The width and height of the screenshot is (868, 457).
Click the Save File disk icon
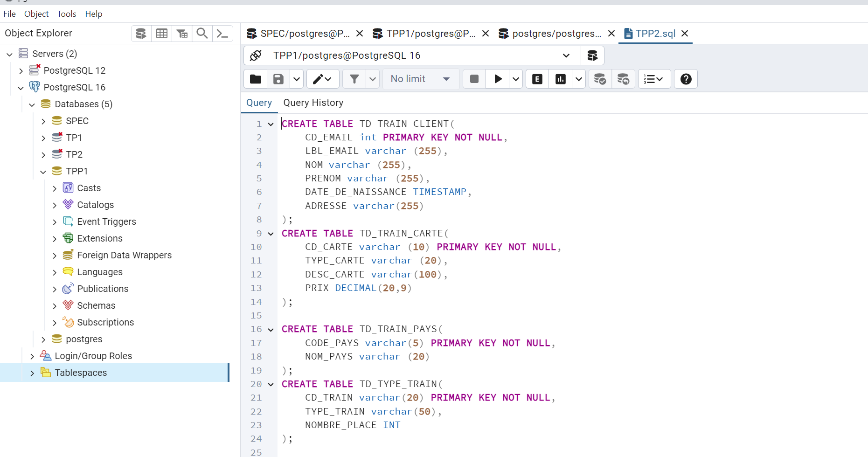coord(278,79)
